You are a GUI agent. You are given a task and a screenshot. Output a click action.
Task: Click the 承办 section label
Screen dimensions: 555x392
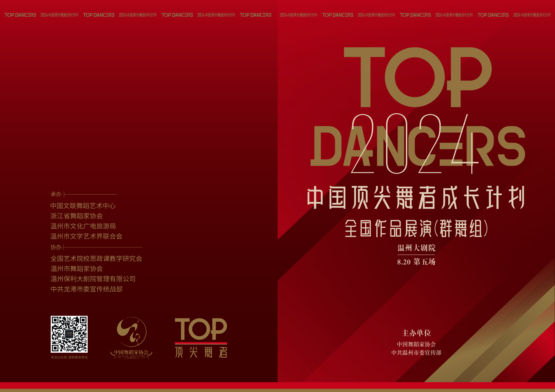pos(56,194)
